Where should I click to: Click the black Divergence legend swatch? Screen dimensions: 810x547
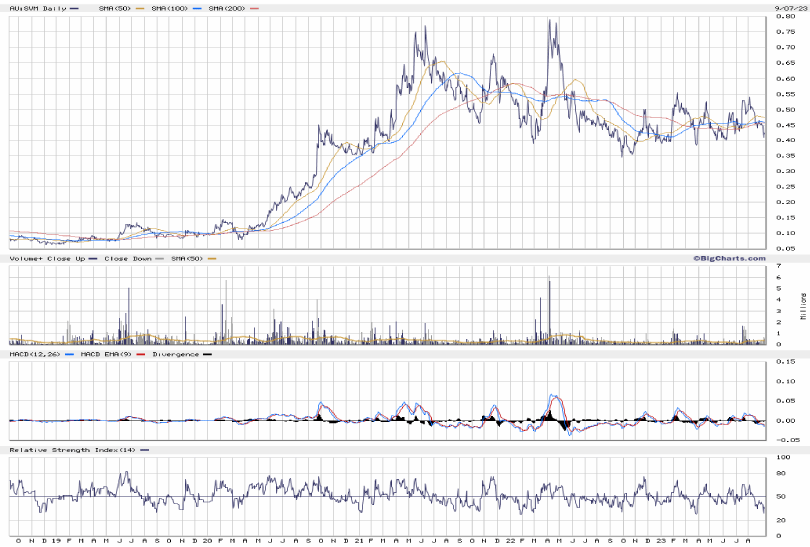pyautogui.click(x=206, y=354)
